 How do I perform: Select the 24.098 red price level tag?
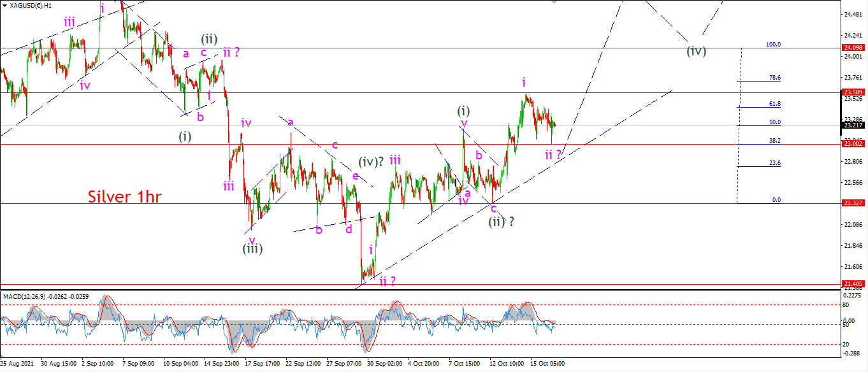[853, 48]
